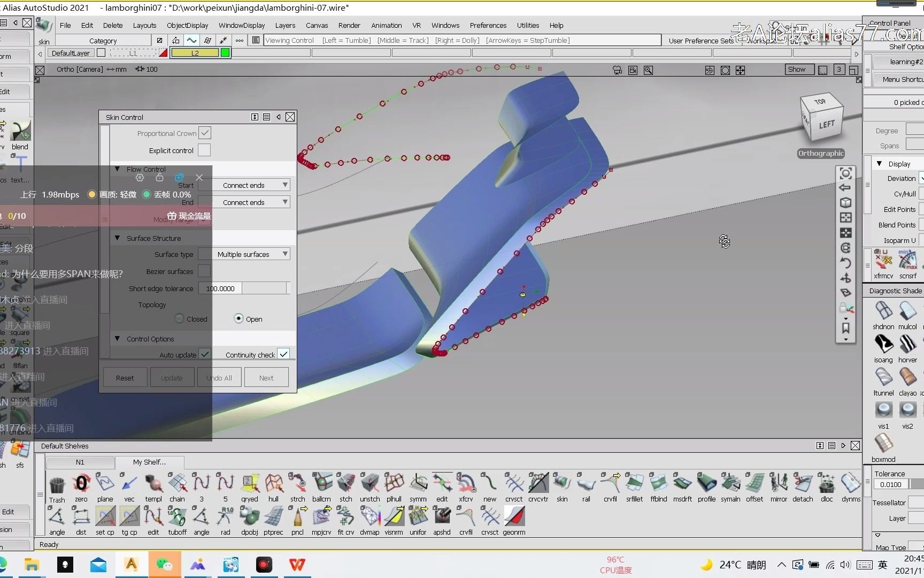The image size is (924, 578).
Task: Click the Undo All button
Action: click(x=219, y=377)
